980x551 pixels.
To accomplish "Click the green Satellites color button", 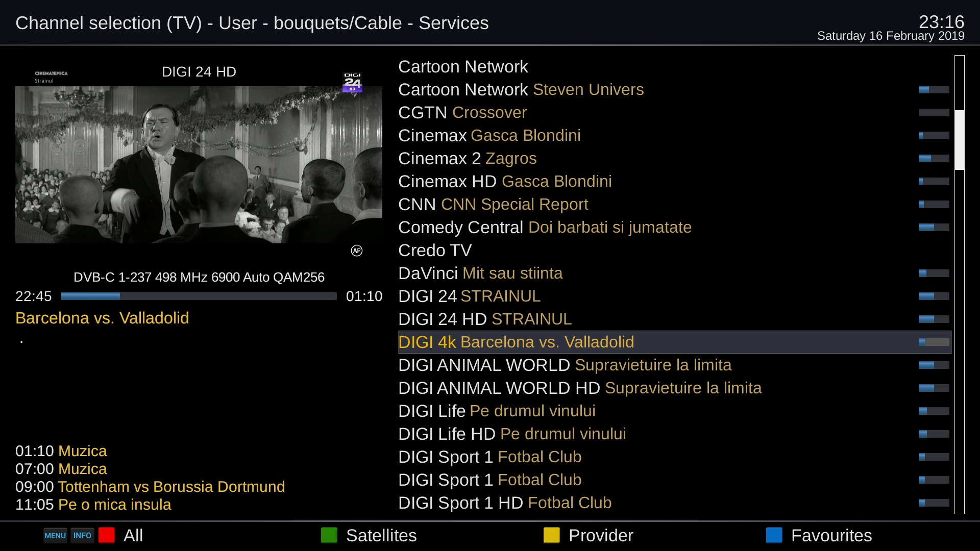I will point(329,535).
